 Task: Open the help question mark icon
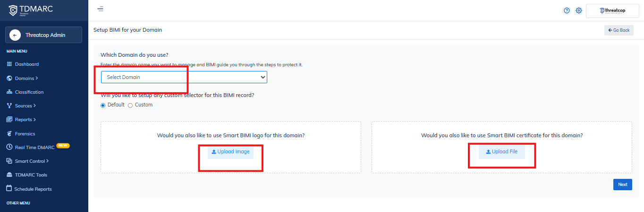coord(567,10)
